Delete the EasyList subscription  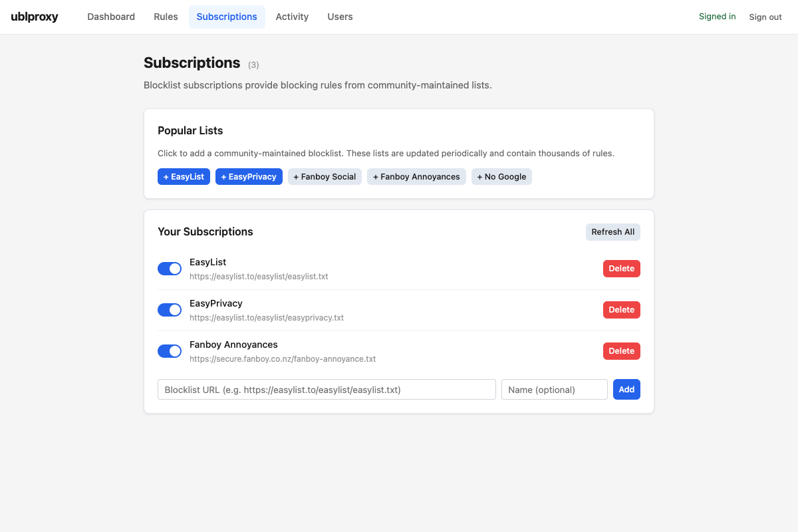(621, 269)
